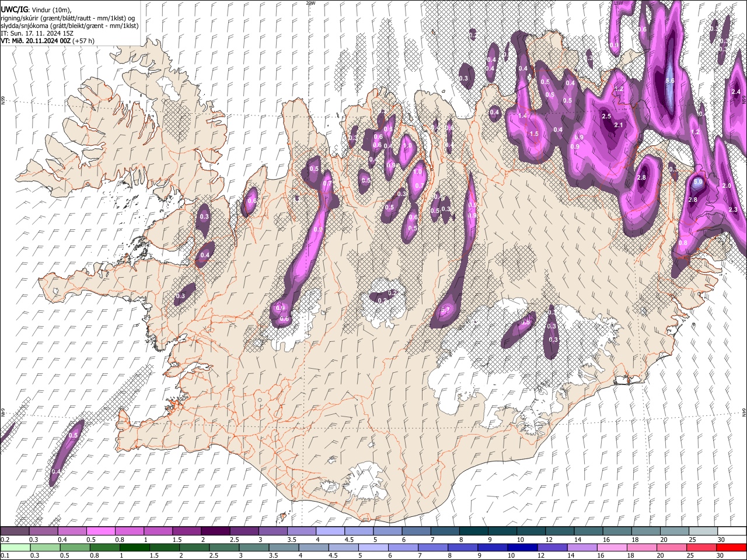Select the 0.2 label on the snow legend row
Viewport: 747px width, 560px height.
click(5, 540)
